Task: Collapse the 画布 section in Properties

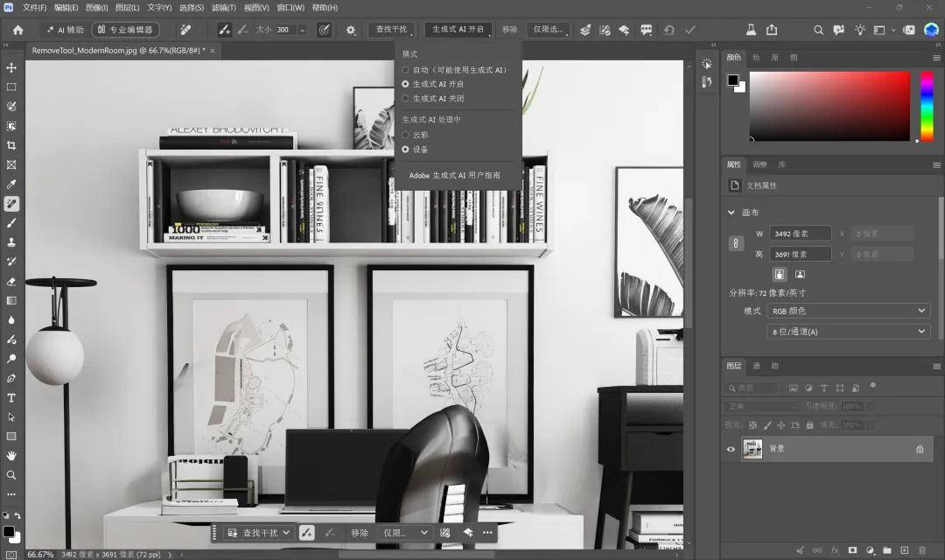Action: point(731,213)
